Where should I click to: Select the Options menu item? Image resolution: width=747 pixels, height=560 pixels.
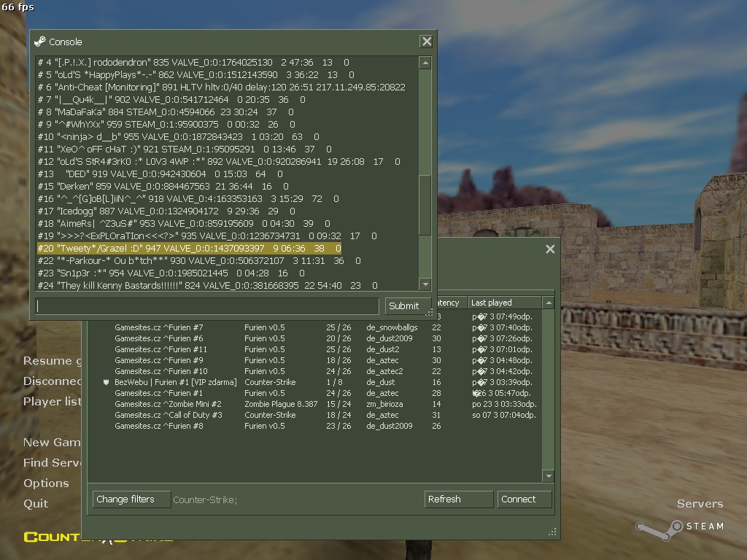click(46, 483)
